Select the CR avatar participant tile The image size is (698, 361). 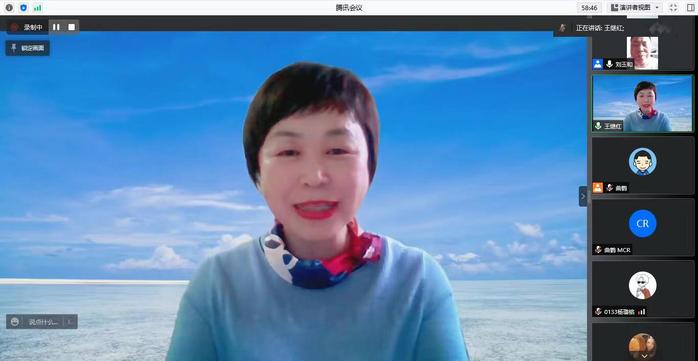(x=643, y=227)
